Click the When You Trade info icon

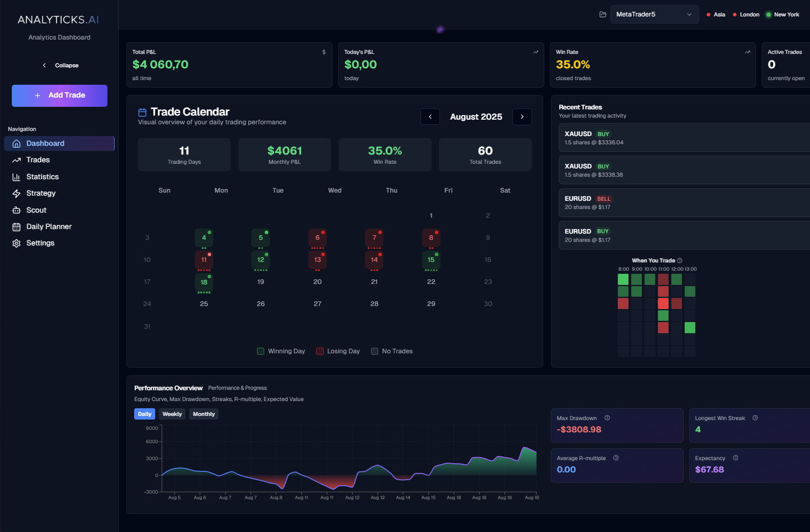(x=679, y=260)
